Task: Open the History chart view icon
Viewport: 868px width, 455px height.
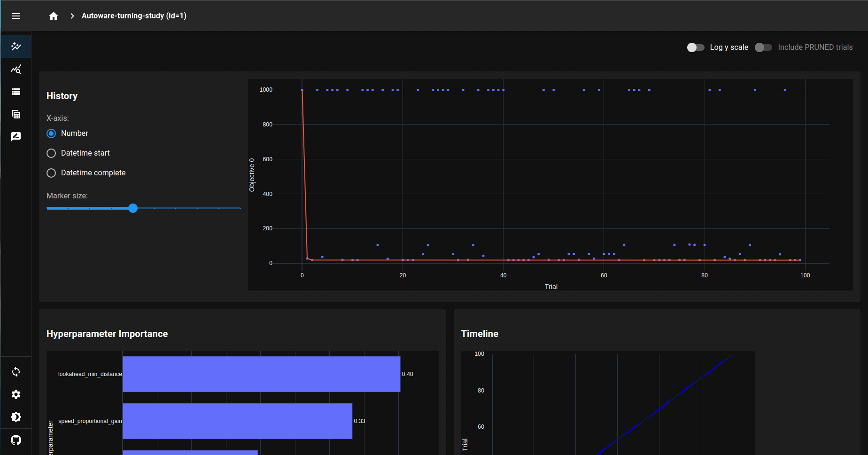Action: pos(16,47)
